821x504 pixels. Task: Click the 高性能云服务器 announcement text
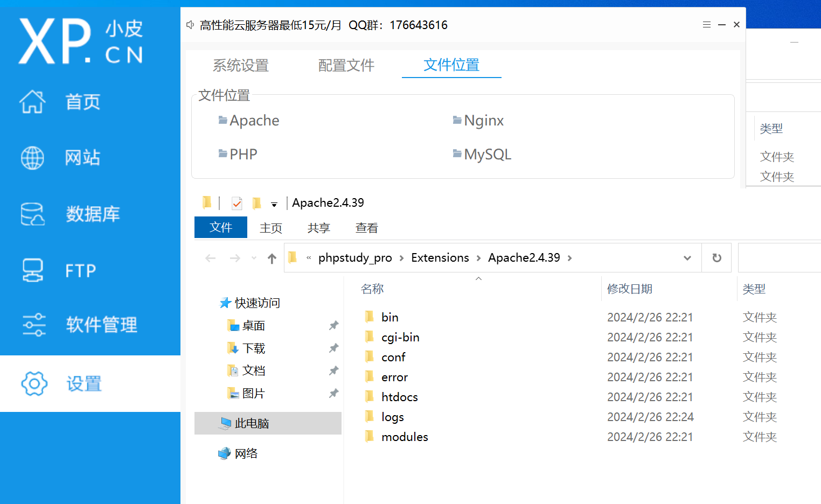[x=323, y=25]
